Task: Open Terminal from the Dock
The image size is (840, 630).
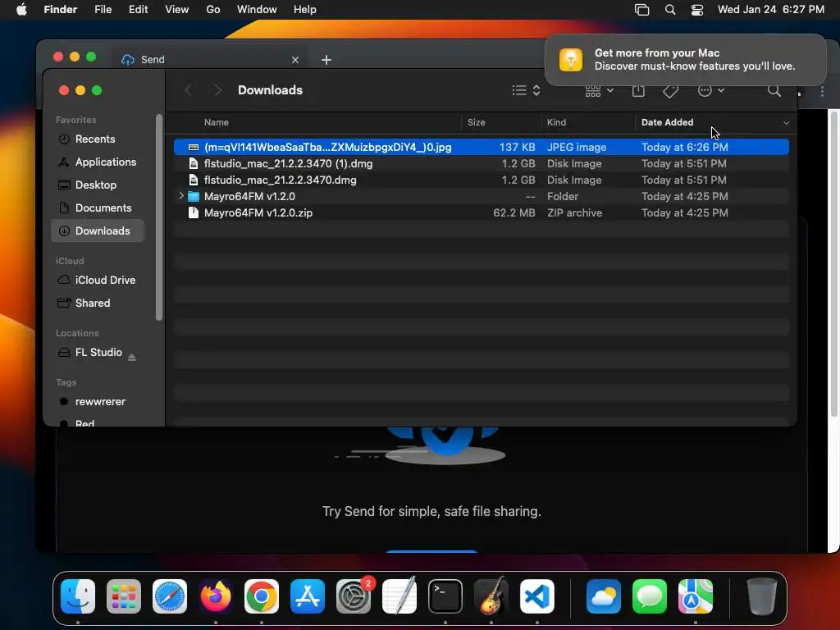Action: [445, 596]
